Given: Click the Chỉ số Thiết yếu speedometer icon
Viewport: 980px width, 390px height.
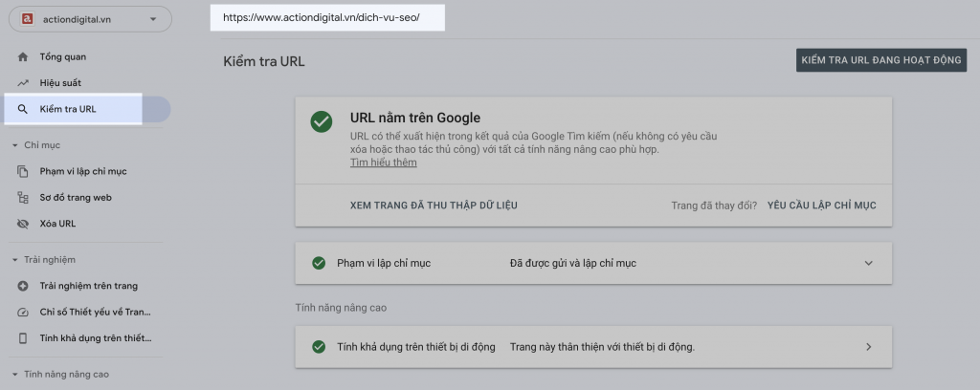Looking at the screenshot, I should 23,312.
